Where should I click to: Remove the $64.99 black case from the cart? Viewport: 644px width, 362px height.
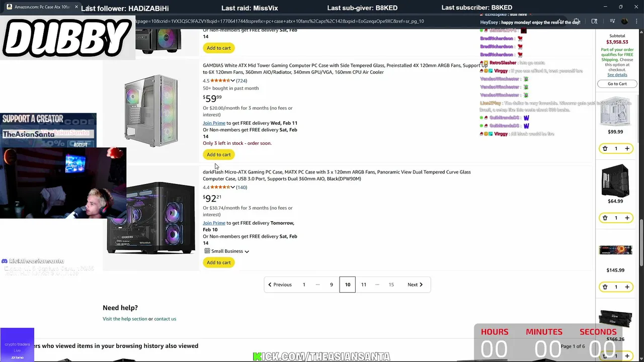pyautogui.click(x=605, y=218)
